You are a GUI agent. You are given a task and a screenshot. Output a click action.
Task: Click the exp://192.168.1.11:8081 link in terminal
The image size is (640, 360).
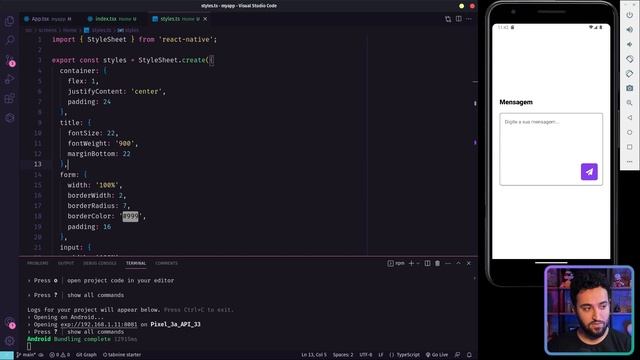[x=99, y=324]
